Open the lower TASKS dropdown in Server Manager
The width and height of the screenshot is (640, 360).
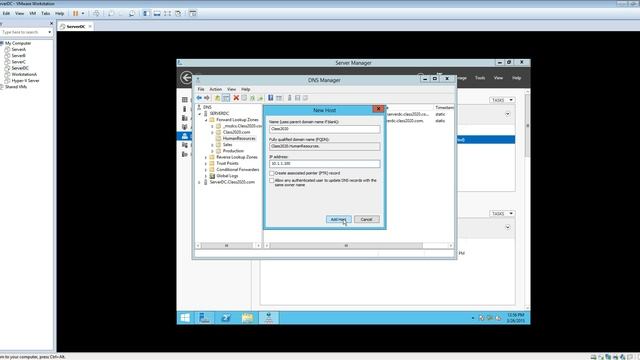pos(502,213)
